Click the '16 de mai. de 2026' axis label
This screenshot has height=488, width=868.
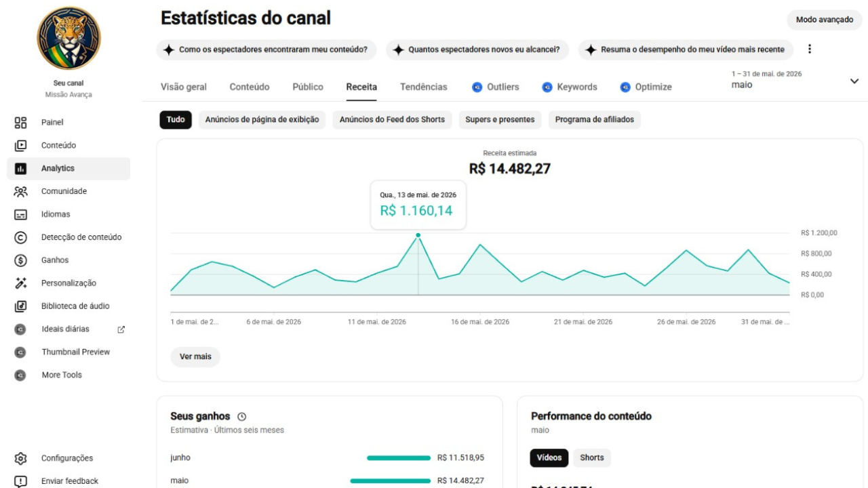480,322
